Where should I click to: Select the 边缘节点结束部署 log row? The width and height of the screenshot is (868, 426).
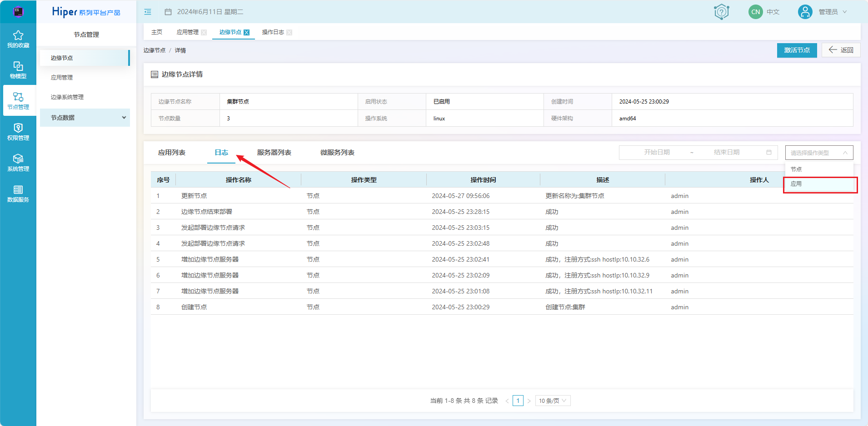tap(502, 212)
